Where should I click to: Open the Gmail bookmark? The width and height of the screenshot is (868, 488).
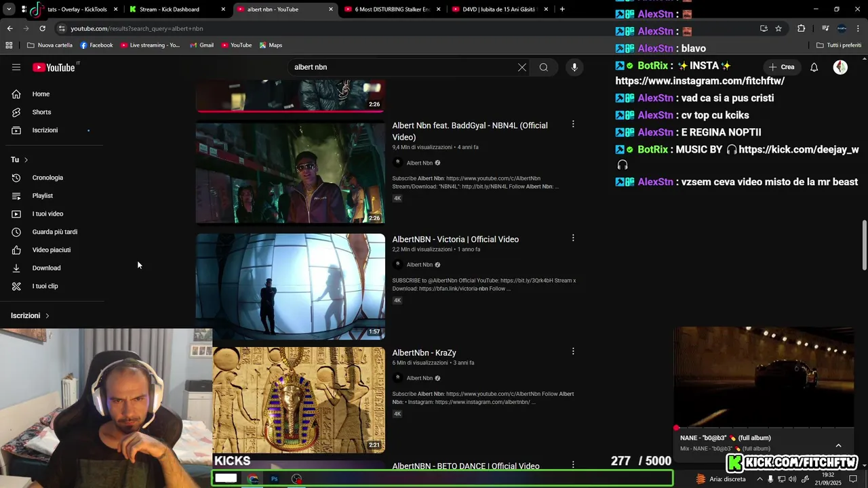coord(201,45)
